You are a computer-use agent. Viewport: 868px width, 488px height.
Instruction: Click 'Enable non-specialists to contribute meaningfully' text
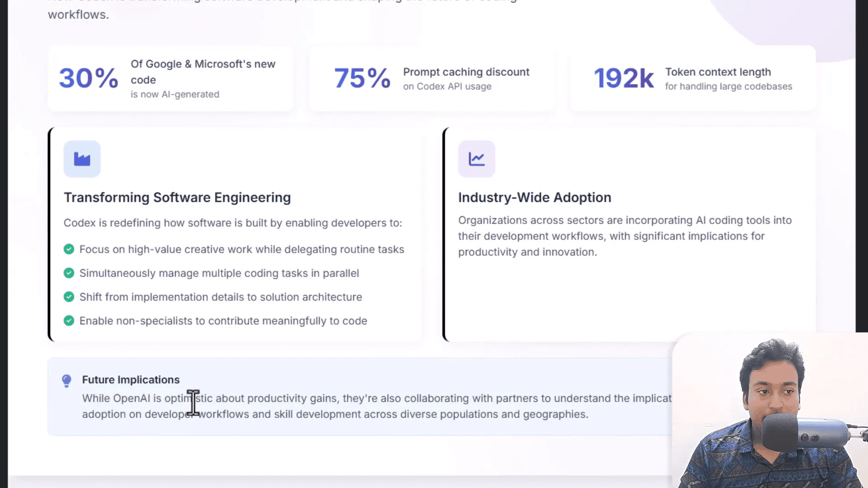(x=223, y=321)
